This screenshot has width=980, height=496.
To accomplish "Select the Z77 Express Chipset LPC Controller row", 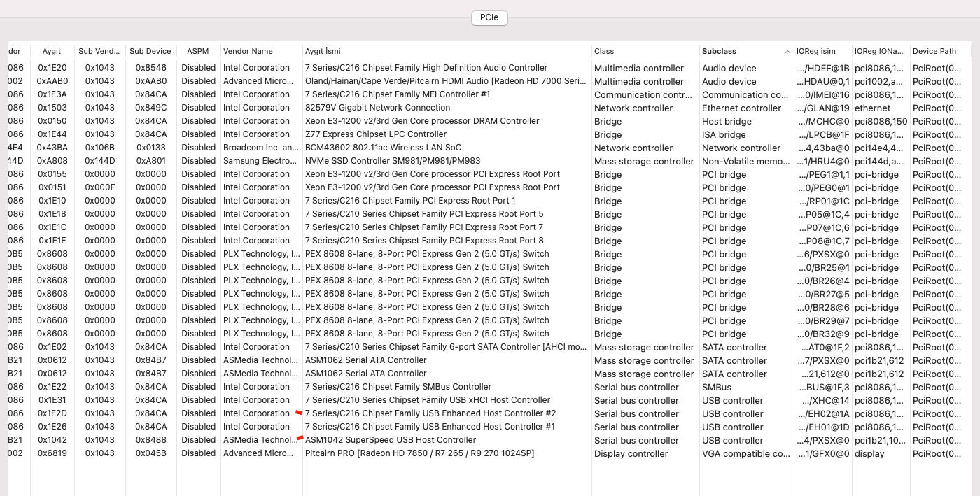I will [x=376, y=134].
